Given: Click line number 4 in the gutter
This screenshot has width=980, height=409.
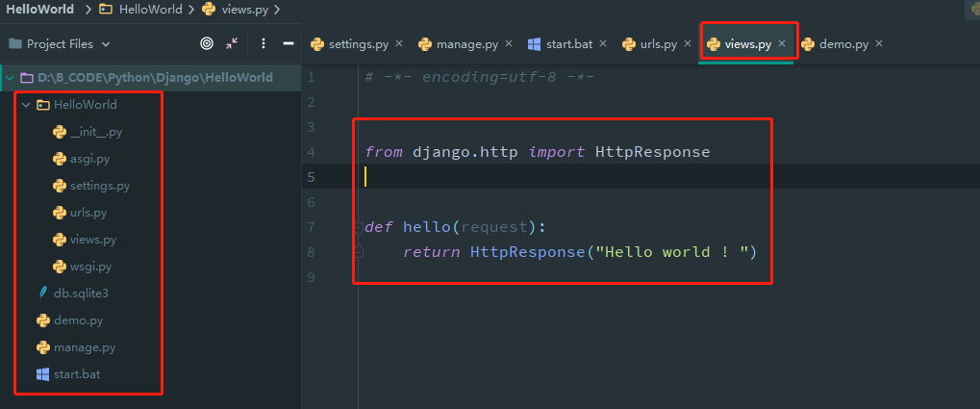Looking at the screenshot, I should point(312,152).
